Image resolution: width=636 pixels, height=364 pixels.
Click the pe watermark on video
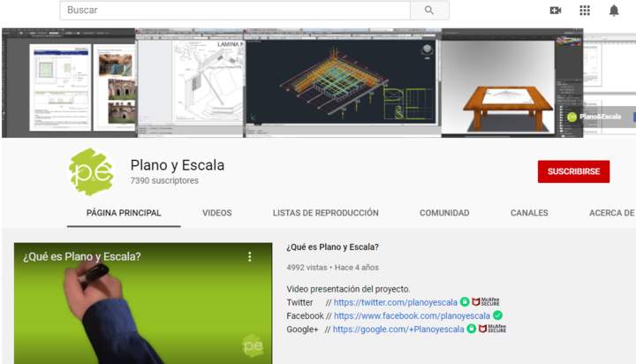click(253, 345)
